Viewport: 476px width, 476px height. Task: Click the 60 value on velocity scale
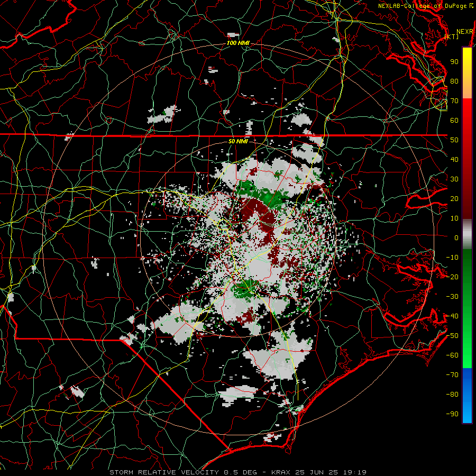click(454, 121)
